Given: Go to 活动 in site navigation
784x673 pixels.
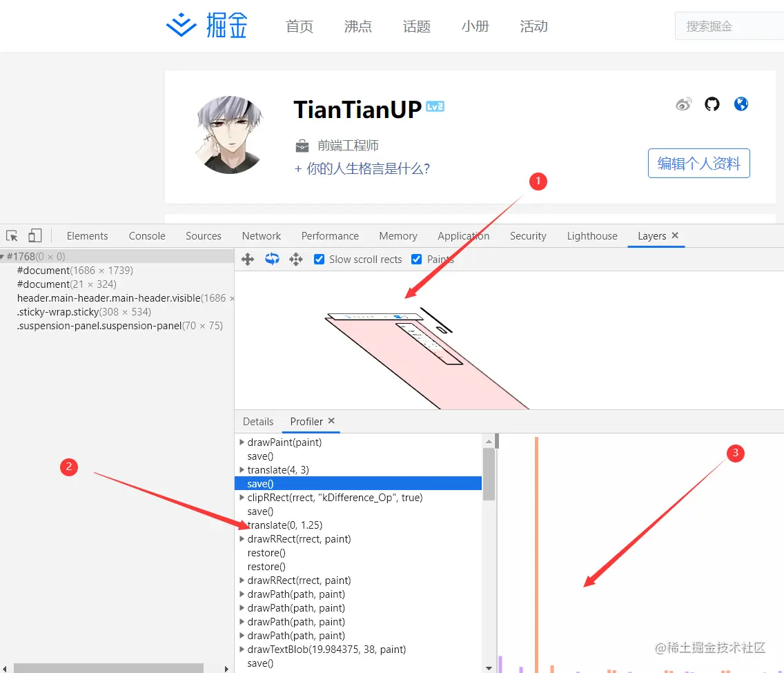Looking at the screenshot, I should coord(533,26).
